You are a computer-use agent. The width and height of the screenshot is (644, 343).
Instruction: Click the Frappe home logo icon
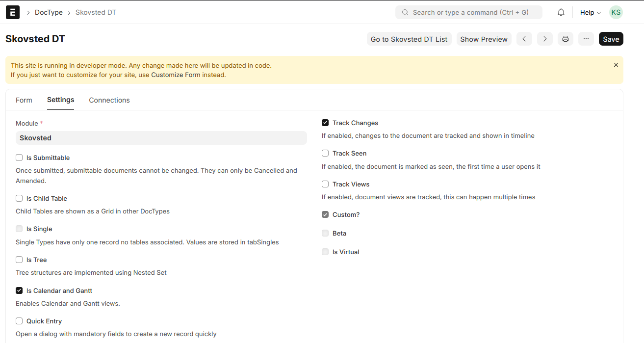pos(13,12)
